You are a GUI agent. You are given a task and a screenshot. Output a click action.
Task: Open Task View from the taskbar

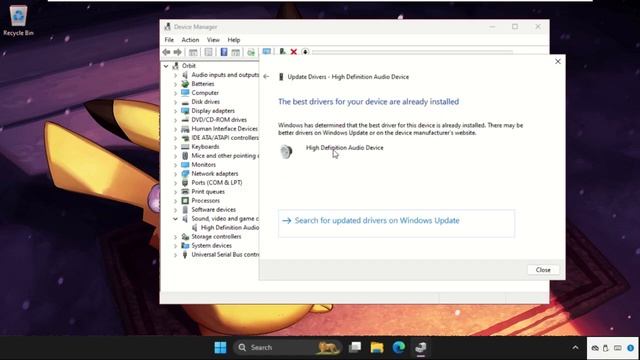coord(355,347)
